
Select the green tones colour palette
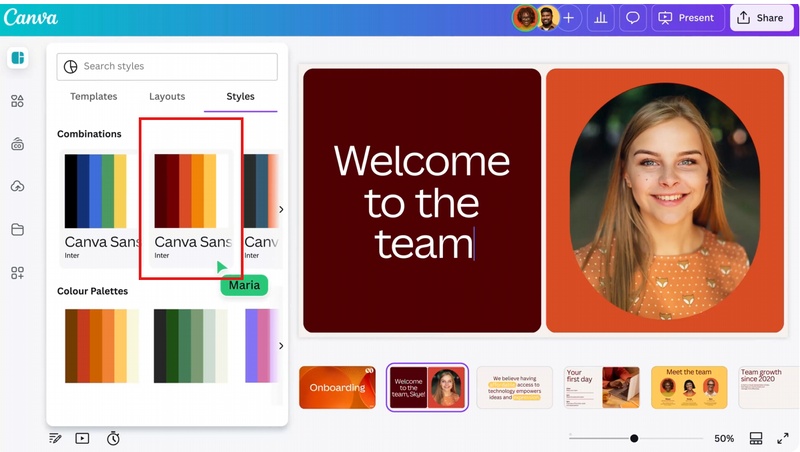tap(191, 346)
